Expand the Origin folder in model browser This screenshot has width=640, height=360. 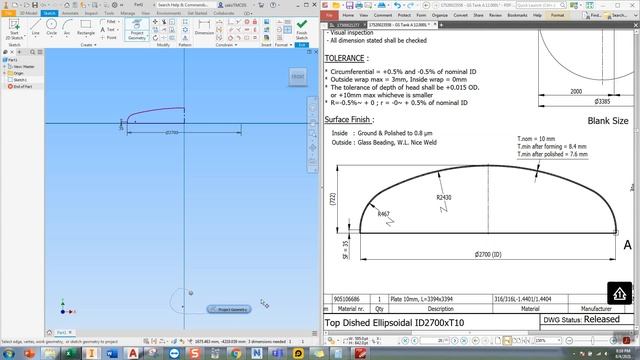tap(4, 73)
